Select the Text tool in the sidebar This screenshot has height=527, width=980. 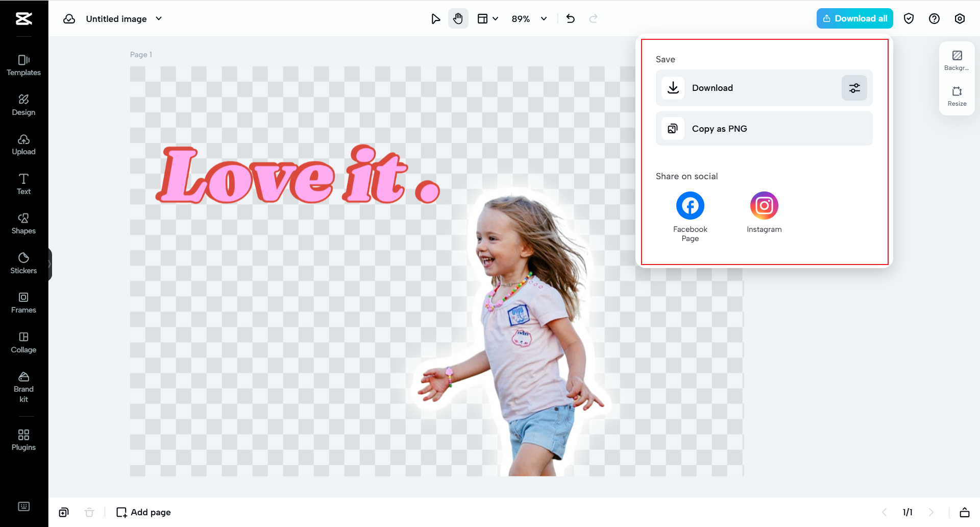[x=23, y=184]
